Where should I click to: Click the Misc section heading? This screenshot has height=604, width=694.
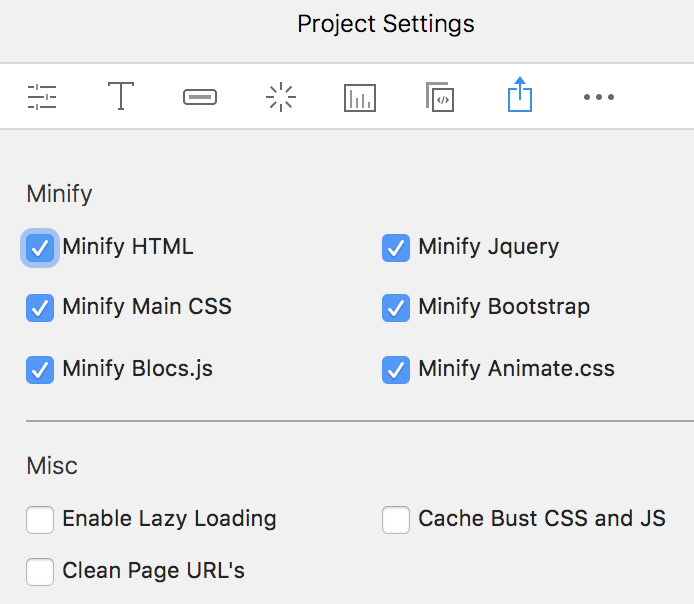tap(52, 466)
